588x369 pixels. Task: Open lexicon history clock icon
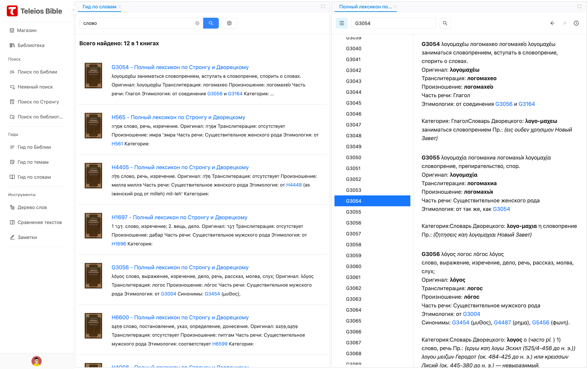click(x=576, y=23)
